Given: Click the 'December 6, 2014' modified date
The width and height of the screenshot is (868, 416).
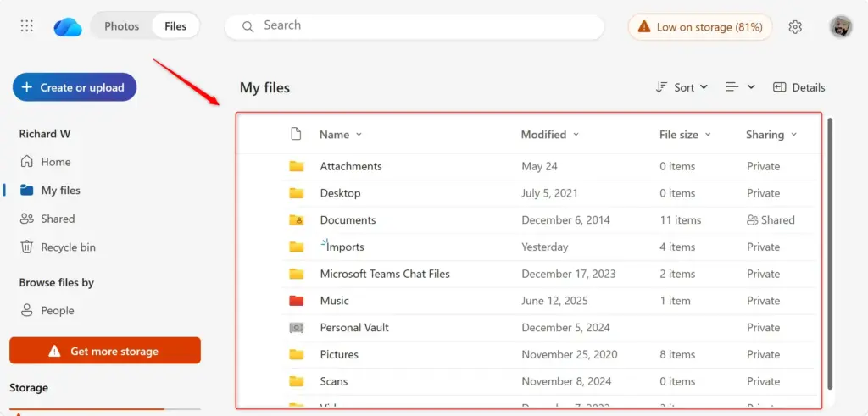Looking at the screenshot, I should [x=565, y=219].
